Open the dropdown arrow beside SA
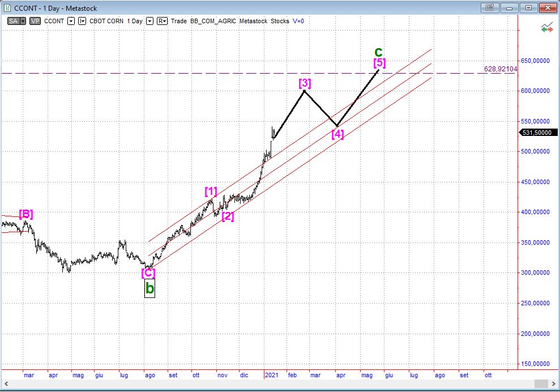Viewport: 560px width, 392px height. point(23,21)
